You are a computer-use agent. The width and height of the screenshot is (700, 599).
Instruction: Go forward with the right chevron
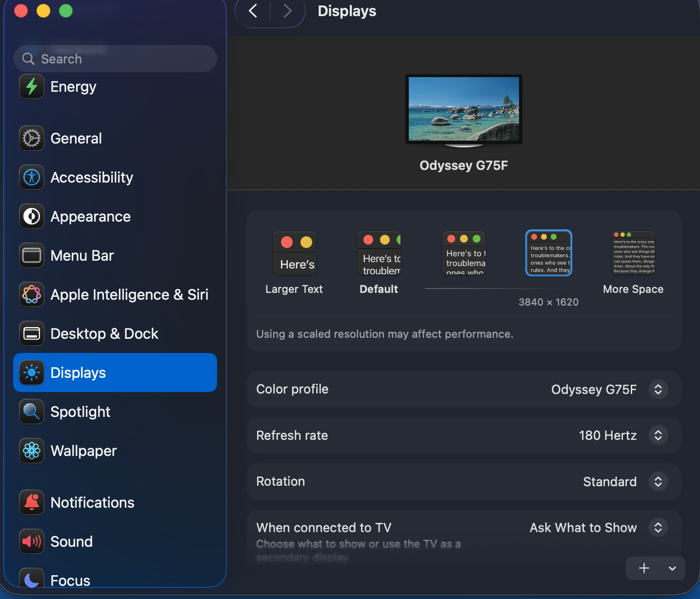point(288,11)
